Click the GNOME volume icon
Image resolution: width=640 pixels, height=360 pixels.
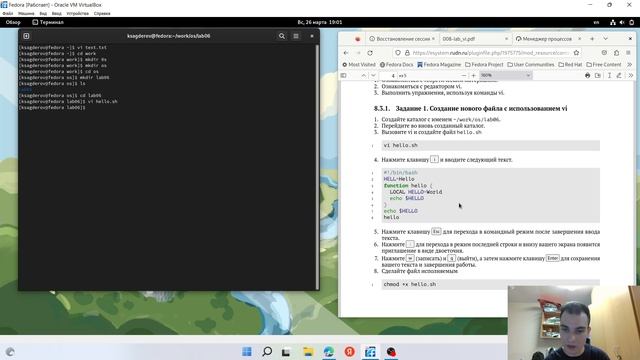click(622, 22)
